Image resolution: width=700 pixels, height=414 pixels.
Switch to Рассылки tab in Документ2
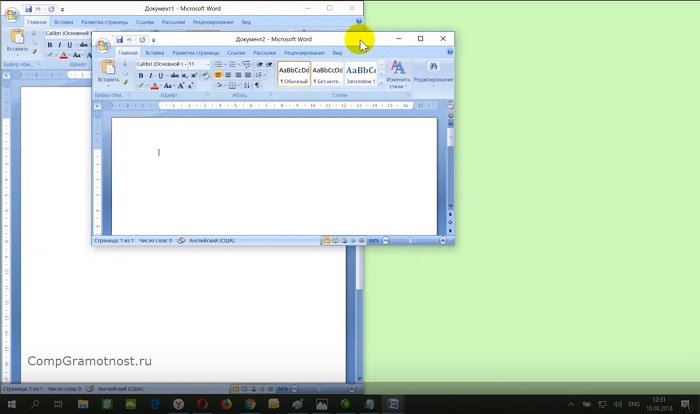tap(264, 53)
